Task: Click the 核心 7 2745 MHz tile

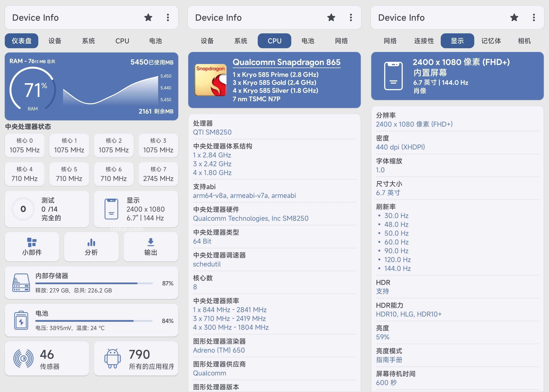Action: [158, 174]
